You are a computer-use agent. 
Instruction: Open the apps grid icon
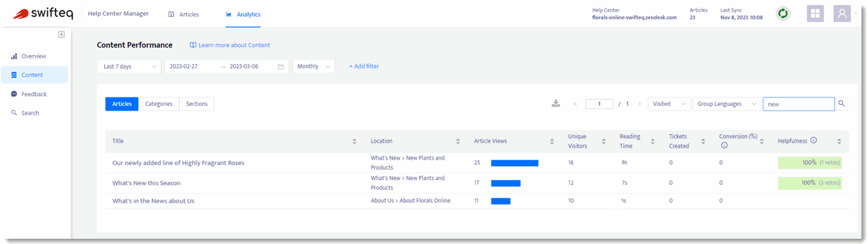pos(815,14)
